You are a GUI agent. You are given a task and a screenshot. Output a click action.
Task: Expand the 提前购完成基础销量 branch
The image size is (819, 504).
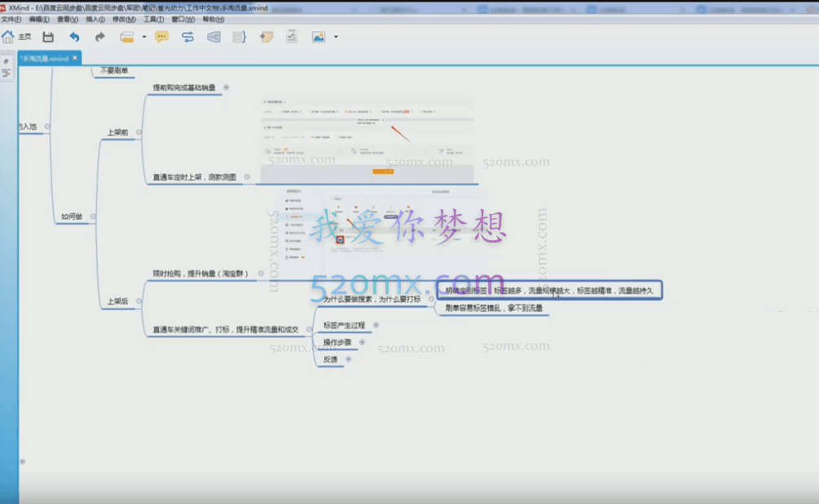click(227, 88)
